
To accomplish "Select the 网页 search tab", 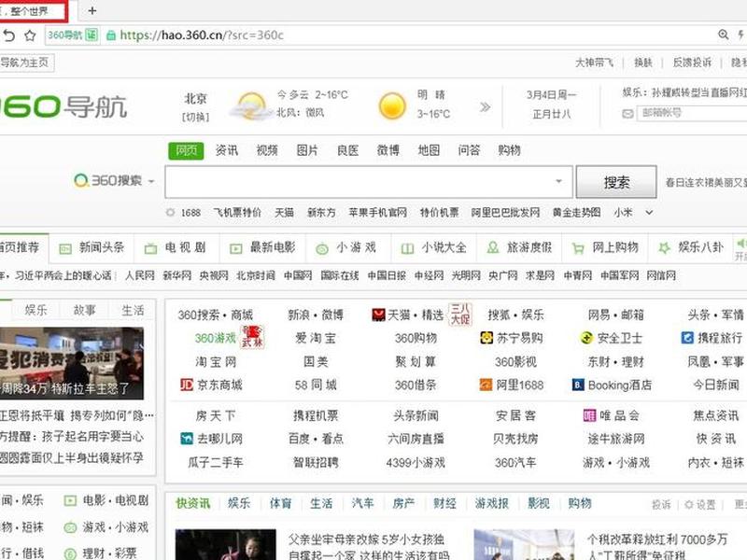I will pos(186,150).
